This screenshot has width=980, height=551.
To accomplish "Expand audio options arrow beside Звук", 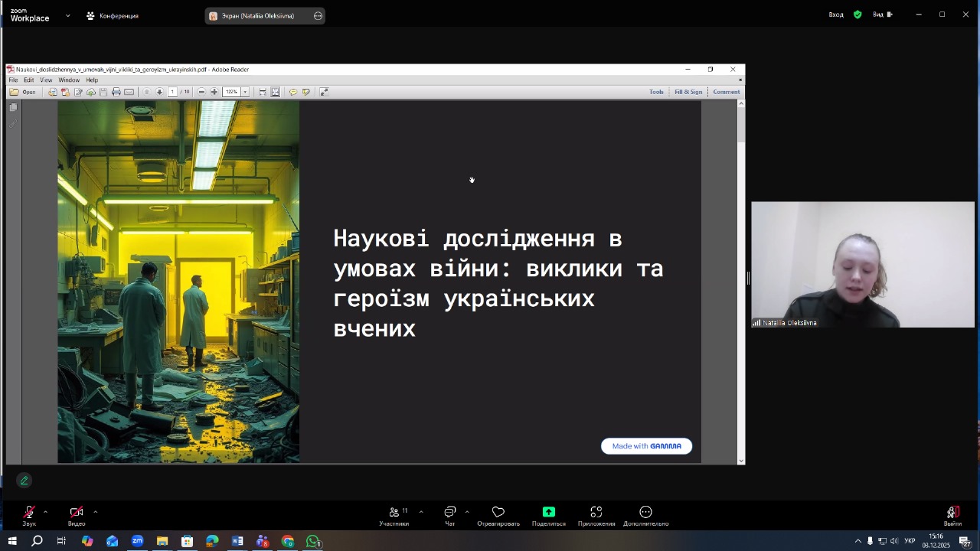I will click(45, 511).
